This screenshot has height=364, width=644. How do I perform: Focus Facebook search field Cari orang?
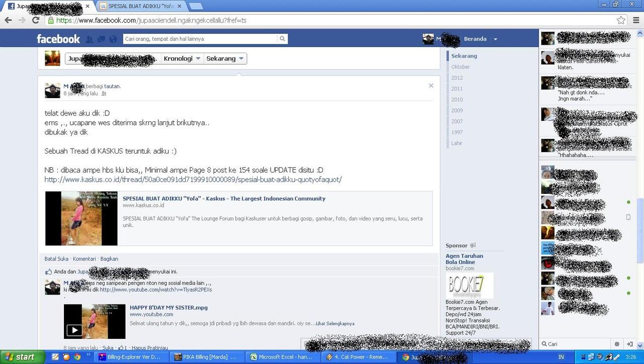pyautogui.click(x=200, y=39)
